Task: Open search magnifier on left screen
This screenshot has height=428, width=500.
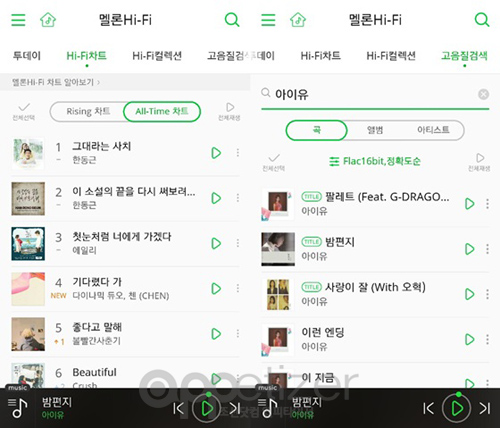Action: (x=232, y=20)
